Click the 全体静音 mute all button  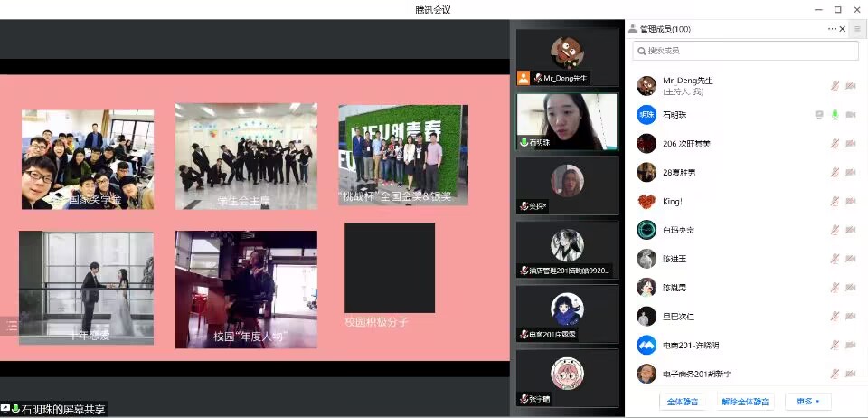click(x=681, y=401)
